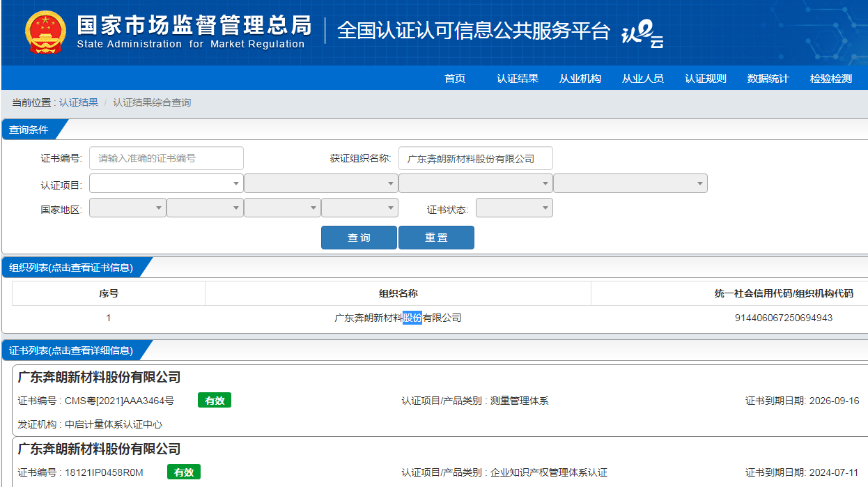868x487 pixels.
Task: Click the 查询 search button
Action: [359, 238]
